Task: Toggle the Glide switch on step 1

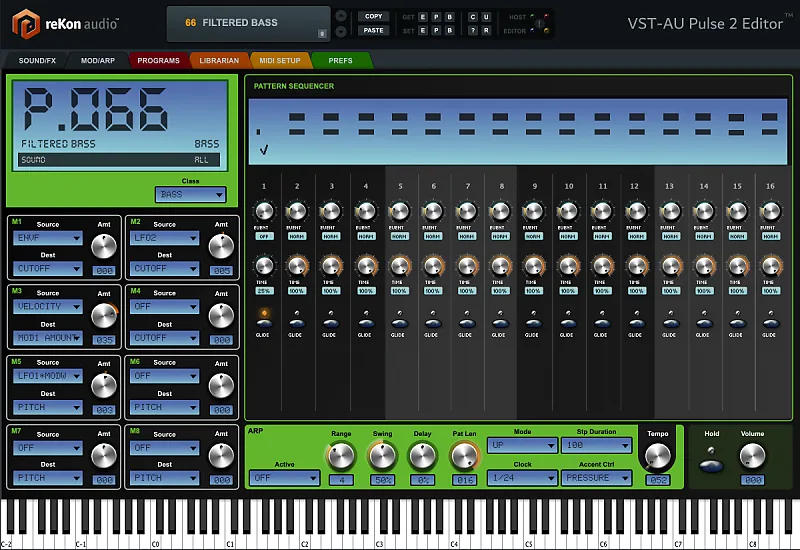Action: pos(264,320)
